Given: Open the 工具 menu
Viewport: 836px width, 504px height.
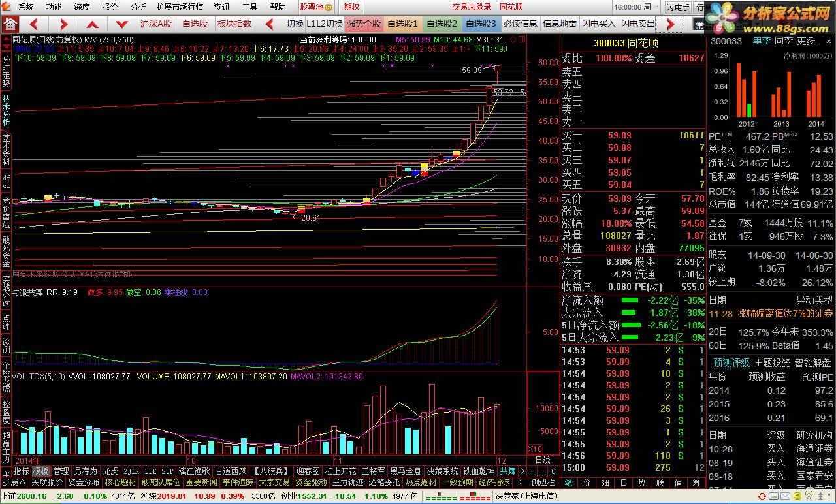Looking at the screenshot, I should point(250,7).
